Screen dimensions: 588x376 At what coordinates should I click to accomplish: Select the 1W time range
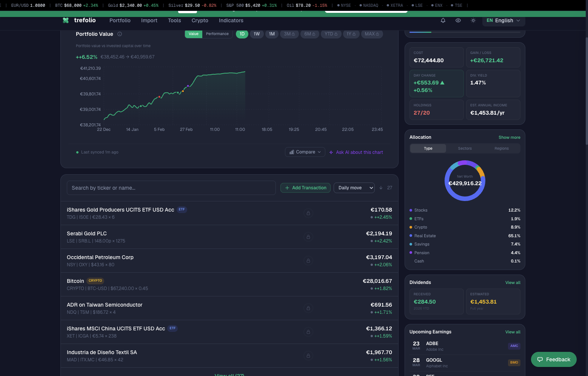[x=257, y=34]
